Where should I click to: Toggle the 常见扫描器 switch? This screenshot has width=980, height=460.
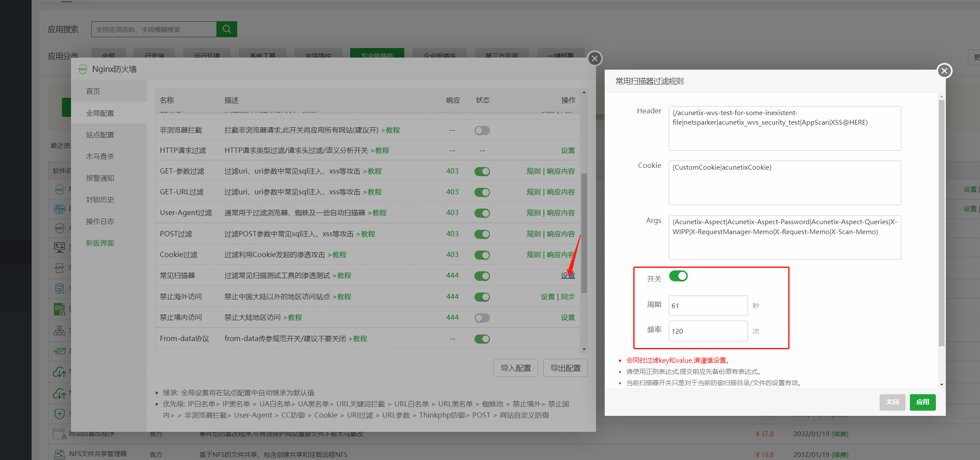(x=482, y=276)
